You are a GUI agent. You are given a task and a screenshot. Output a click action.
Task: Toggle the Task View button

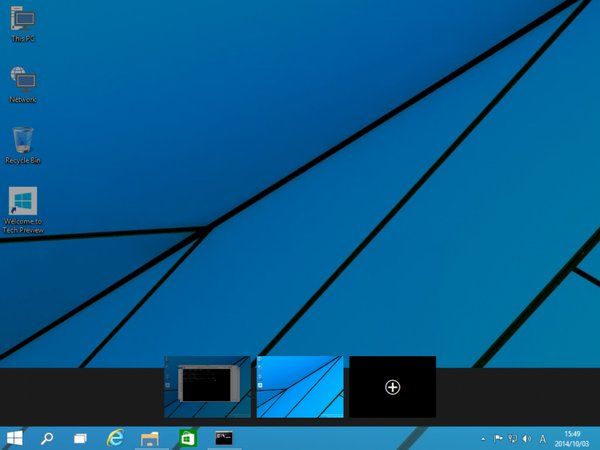click(80, 438)
